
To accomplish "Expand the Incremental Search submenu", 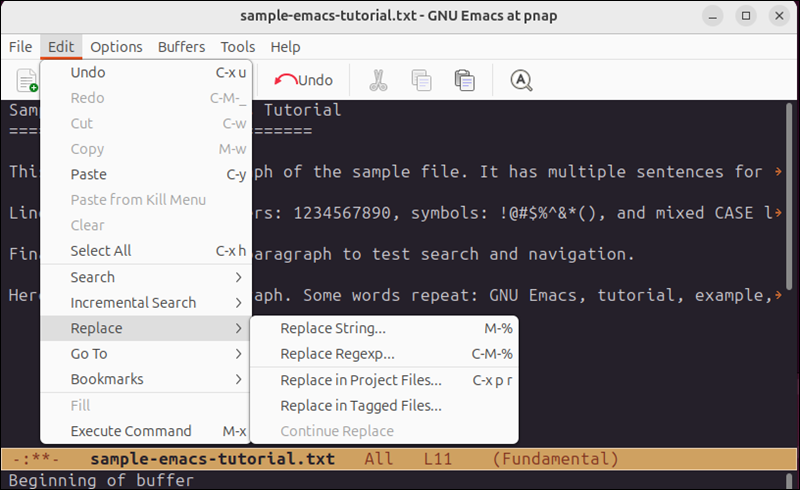I will 145,303.
